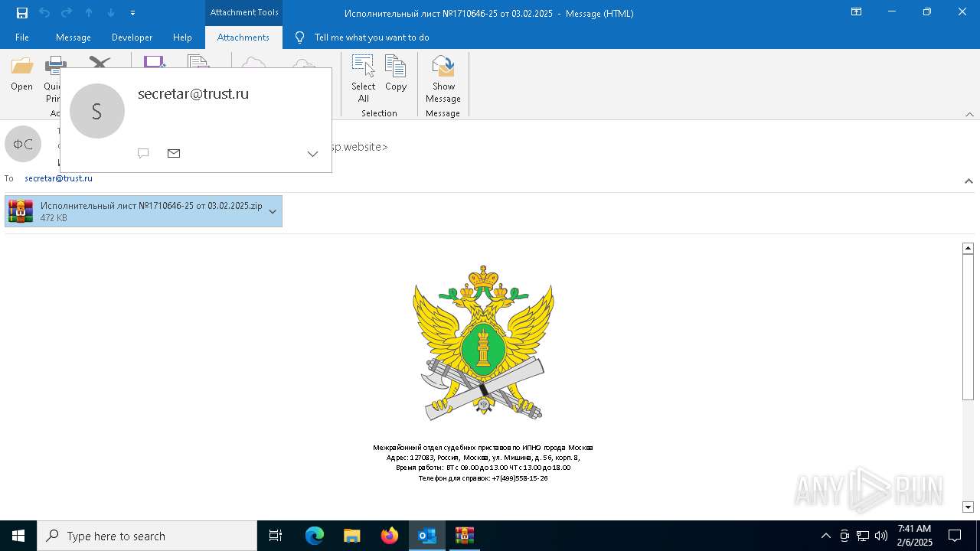Image resolution: width=980 pixels, height=551 pixels.
Task: Click the Адрес: 127083 address line
Action: pos(483,457)
